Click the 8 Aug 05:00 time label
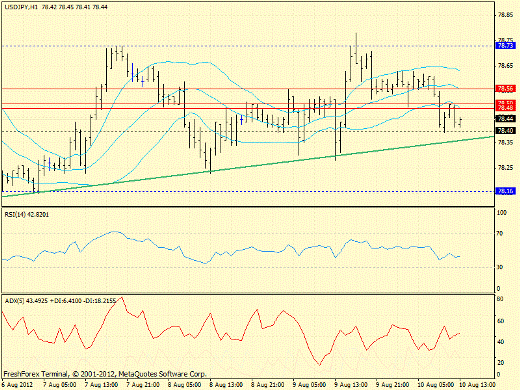 185,385
